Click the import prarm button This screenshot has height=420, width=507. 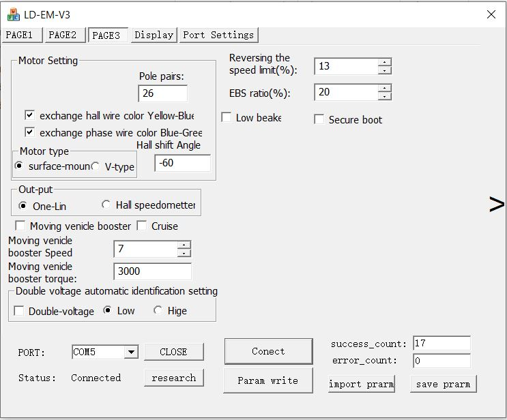(361, 384)
